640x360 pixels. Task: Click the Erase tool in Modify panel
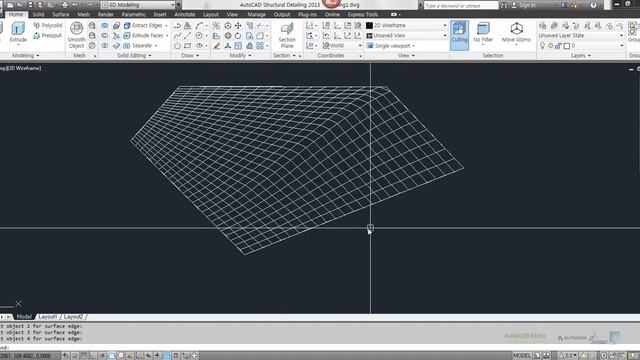coord(217,46)
